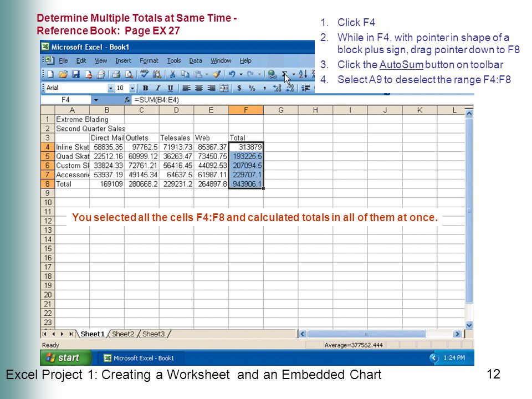532x399 pixels.
Task: Click the Paste clipboard icon
Action: pyautogui.click(x=198, y=74)
